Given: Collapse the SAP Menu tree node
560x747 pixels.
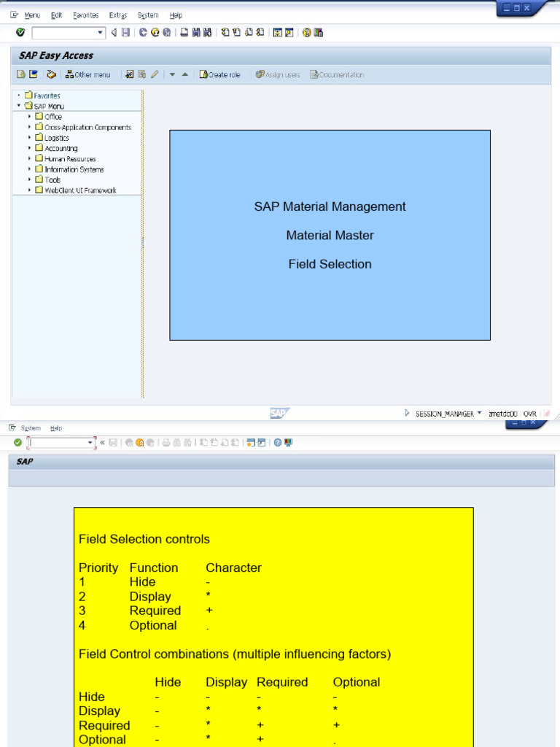Looking at the screenshot, I should (19, 105).
